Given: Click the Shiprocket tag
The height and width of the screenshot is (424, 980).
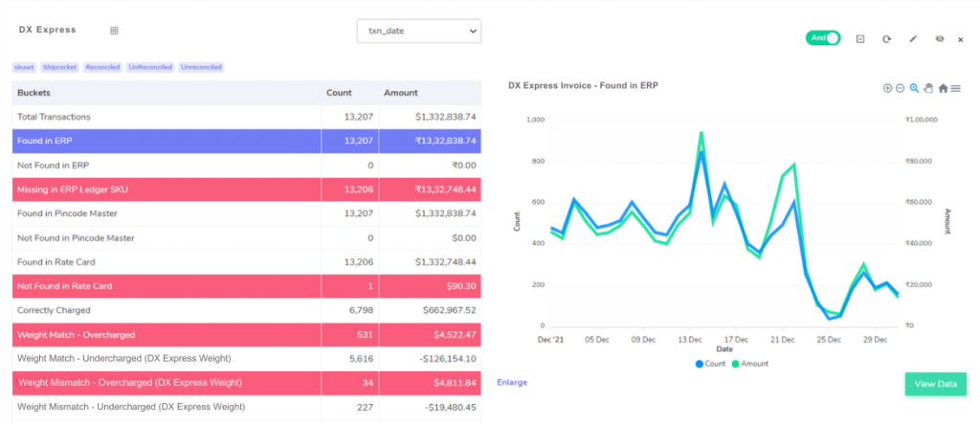Looking at the screenshot, I should pos(60,67).
